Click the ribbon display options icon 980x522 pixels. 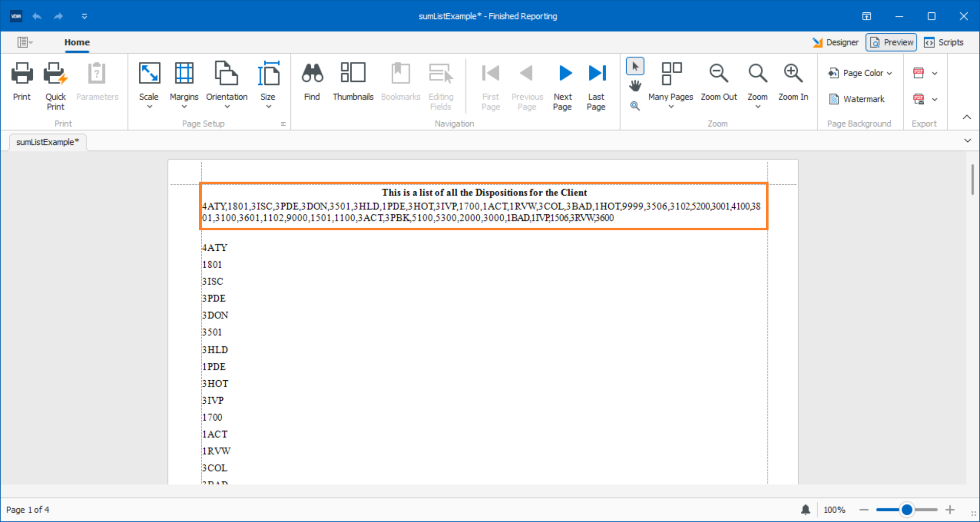coord(867,16)
